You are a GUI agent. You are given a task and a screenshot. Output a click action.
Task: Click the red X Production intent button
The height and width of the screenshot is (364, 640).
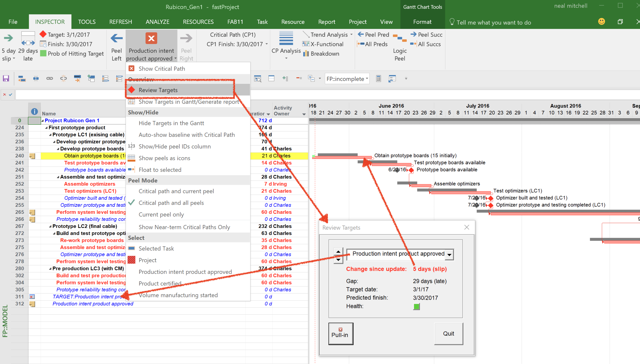click(x=151, y=38)
